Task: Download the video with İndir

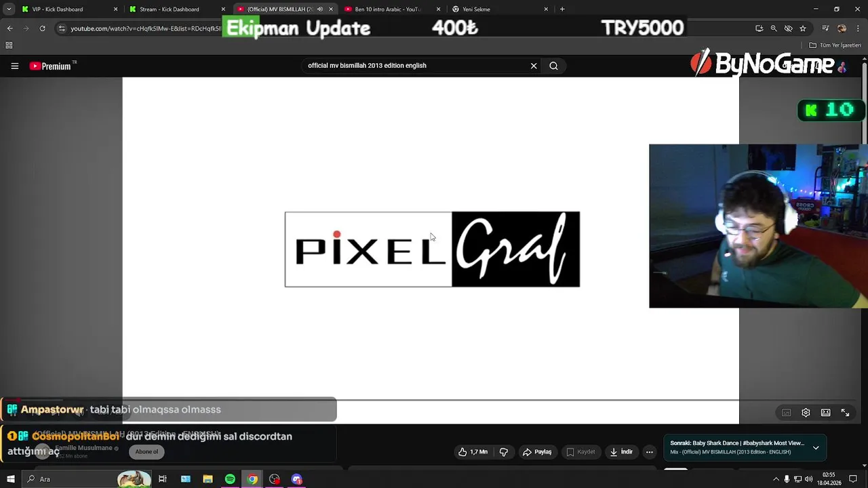Action: click(x=621, y=452)
